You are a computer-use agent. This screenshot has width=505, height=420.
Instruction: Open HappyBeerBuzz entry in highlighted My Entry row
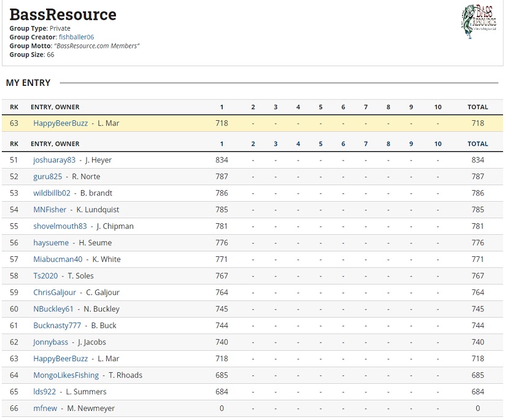point(61,123)
